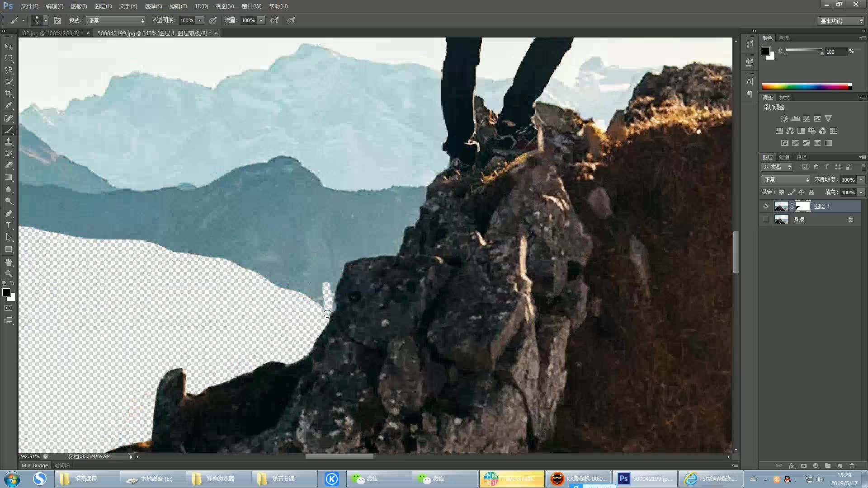Select the Horizontal Type tool
The height and width of the screenshot is (488, 868).
coord(9,225)
